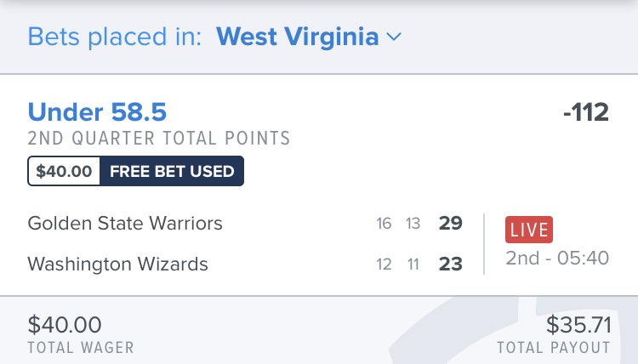Tap the red LIVE indicator badge

[x=529, y=230]
